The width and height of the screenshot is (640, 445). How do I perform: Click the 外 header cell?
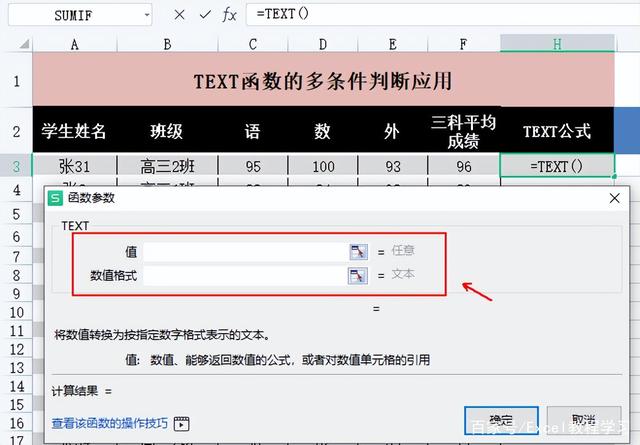pos(393,131)
